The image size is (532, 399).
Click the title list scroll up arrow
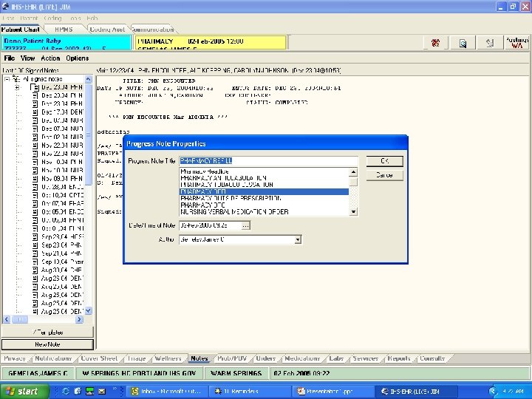coord(353,172)
